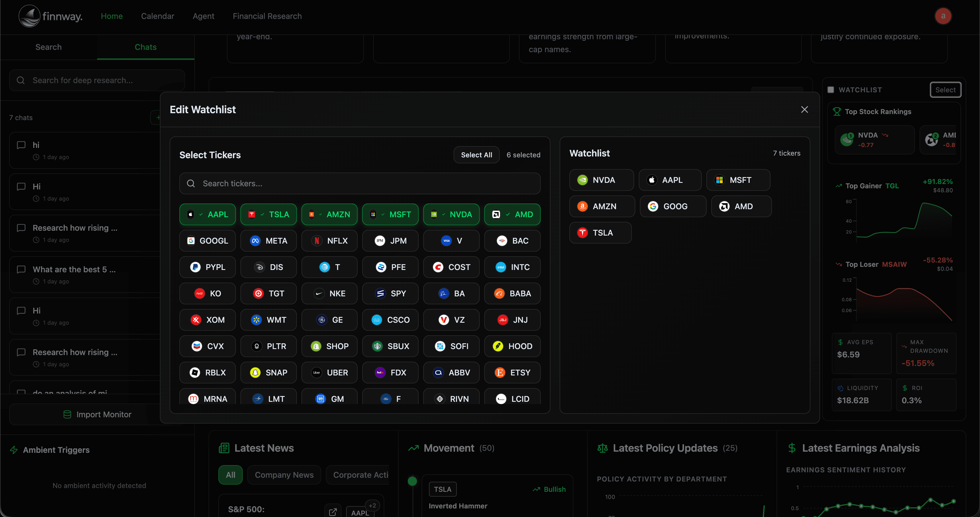Screen dimensions: 980x517
Task: Select the META ticker
Action: [x=268, y=241]
